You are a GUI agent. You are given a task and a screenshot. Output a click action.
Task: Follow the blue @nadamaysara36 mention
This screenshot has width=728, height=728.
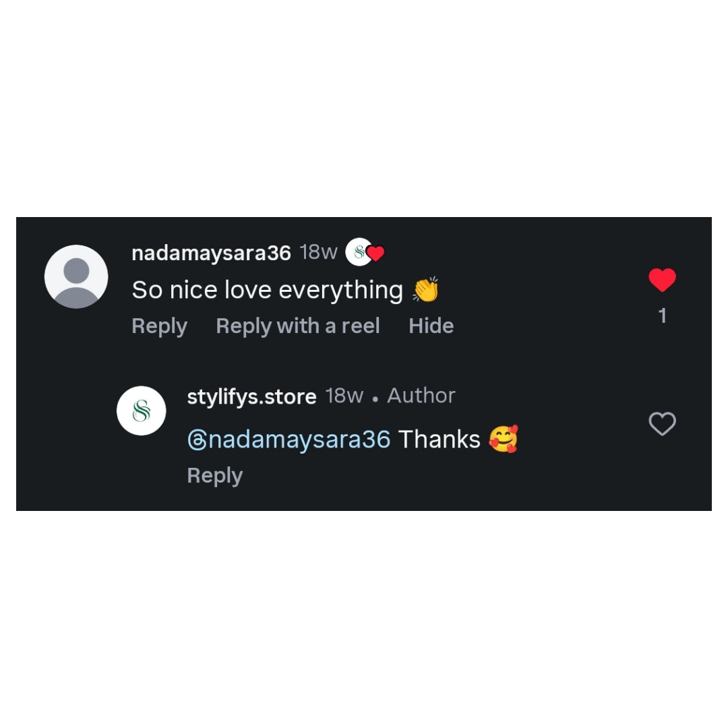click(289, 439)
